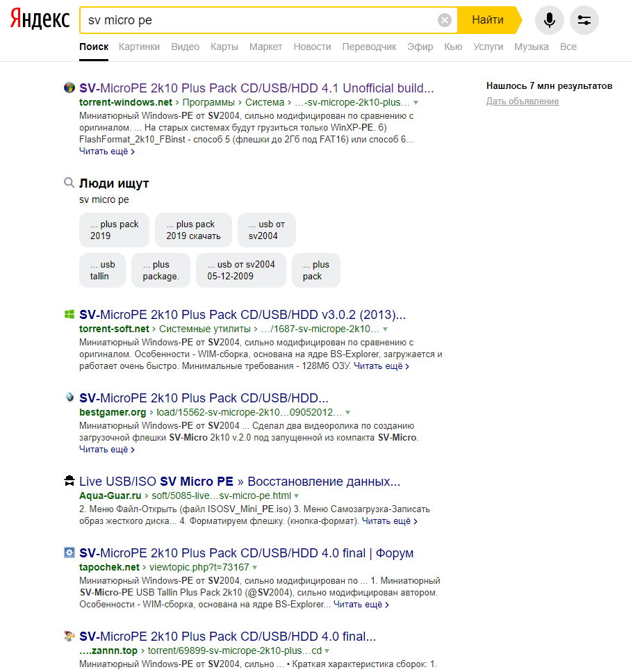Expand the torrent-windows.net result dropdown arrow
Screen dimensions: 633x672
pos(416,103)
